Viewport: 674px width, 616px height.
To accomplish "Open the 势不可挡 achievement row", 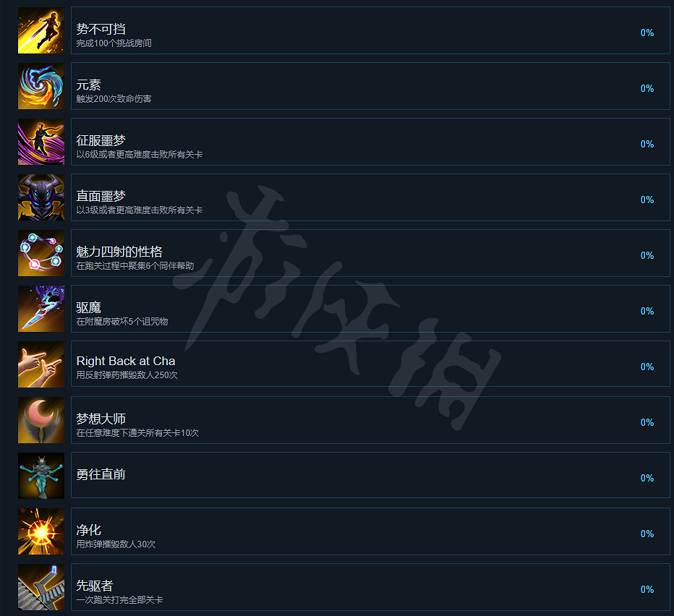I will 370,30.
